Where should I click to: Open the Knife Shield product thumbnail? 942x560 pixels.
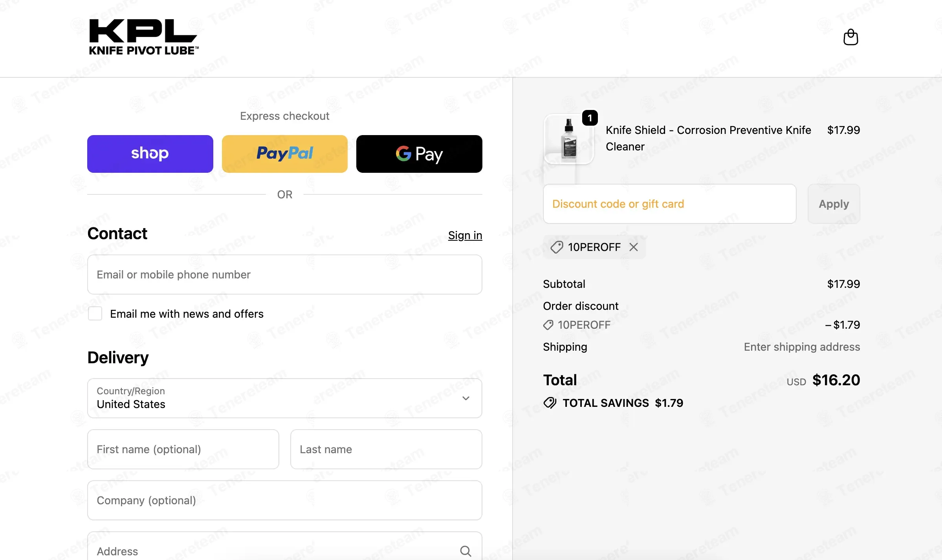coord(568,139)
